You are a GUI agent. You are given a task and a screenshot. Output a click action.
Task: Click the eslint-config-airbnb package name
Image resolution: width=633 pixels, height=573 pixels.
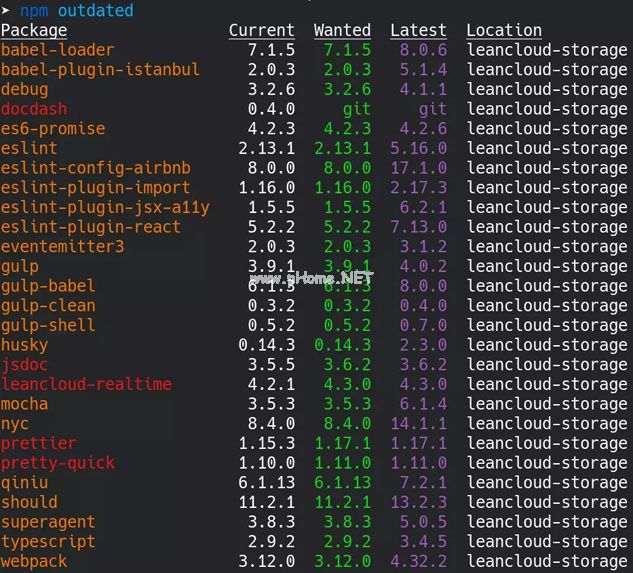click(x=95, y=168)
